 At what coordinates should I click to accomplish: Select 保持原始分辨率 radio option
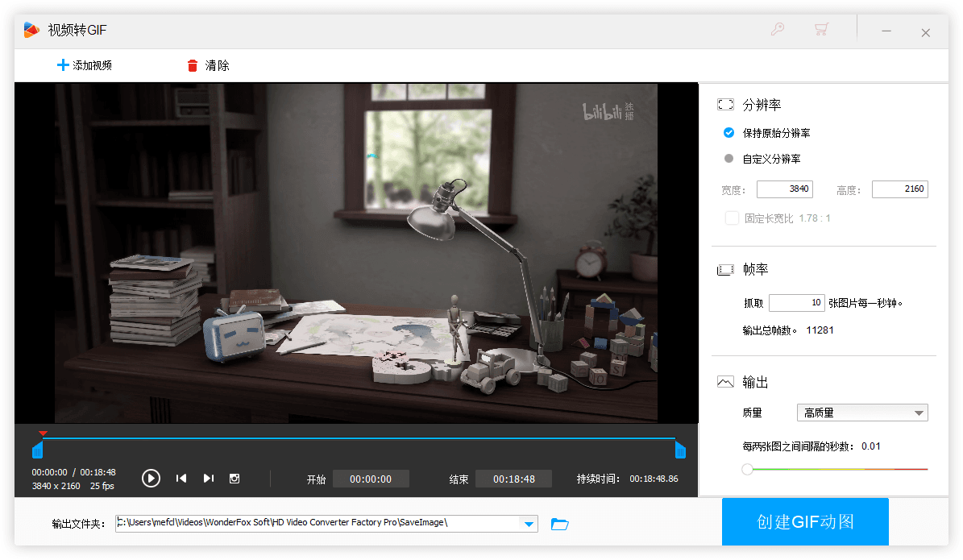pos(729,133)
